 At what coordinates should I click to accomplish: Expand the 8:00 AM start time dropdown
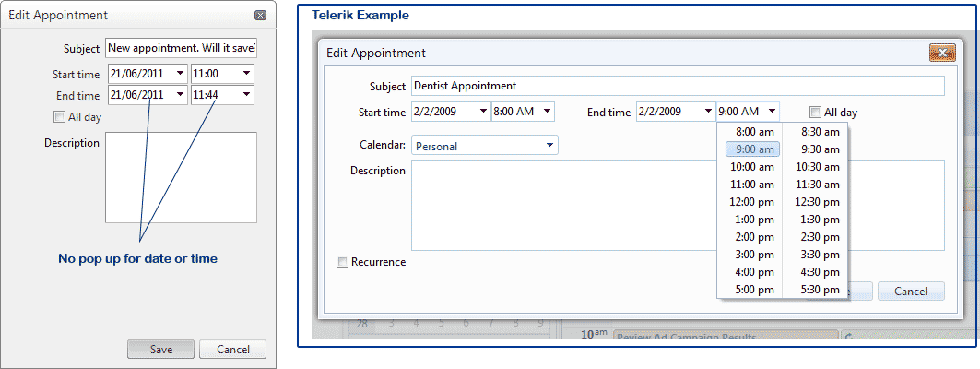[547, 112]
